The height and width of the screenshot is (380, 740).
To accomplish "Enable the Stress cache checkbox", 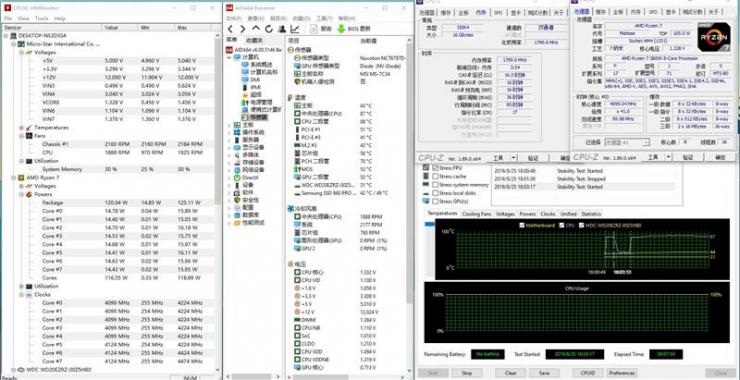I will [435, 177].
